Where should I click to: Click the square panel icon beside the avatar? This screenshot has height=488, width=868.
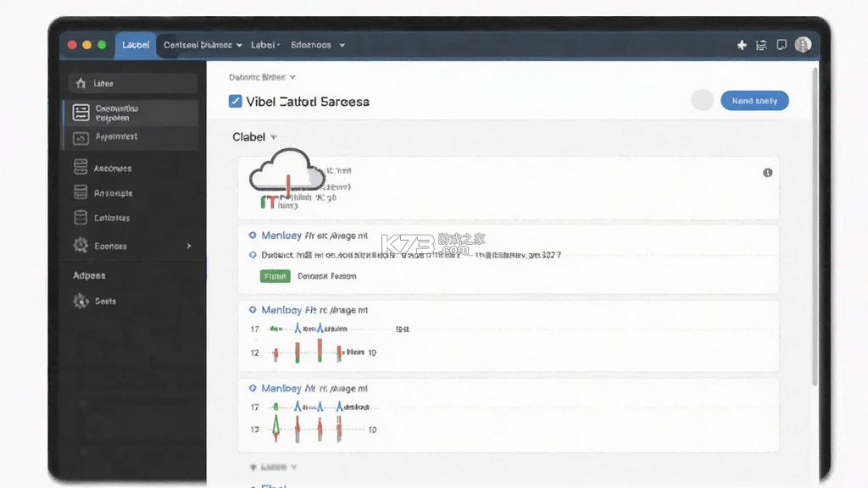782,45
